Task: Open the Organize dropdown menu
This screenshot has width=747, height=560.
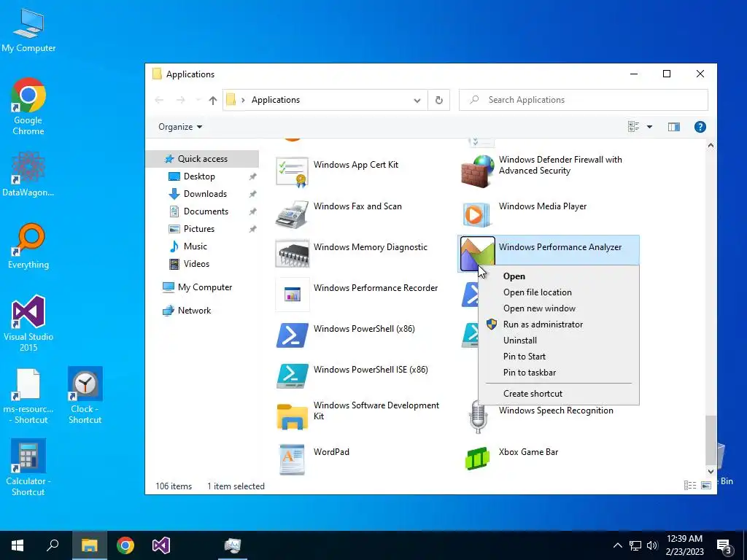Action: [180, 127]
